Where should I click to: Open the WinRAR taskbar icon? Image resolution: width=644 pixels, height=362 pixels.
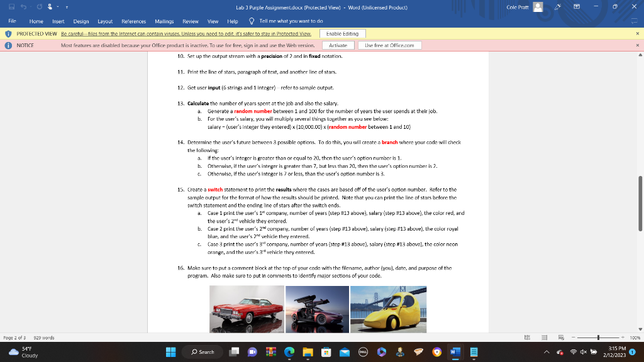[x=270, y=352]
